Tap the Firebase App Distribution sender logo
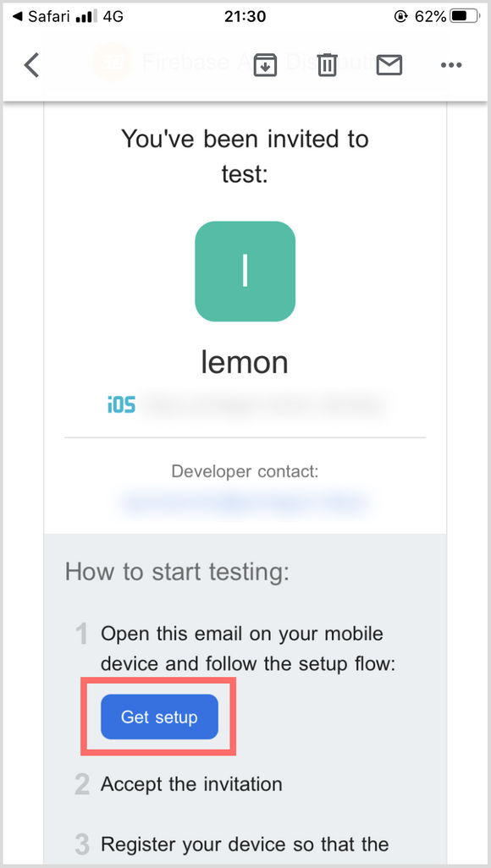491x868 pixels. (x=113, y=62)
